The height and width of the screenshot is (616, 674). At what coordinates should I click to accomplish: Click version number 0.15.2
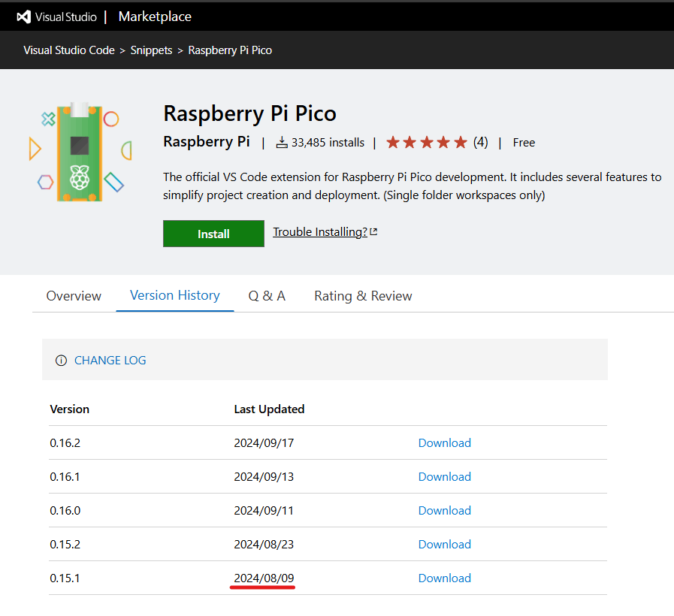tap(65, 544)
